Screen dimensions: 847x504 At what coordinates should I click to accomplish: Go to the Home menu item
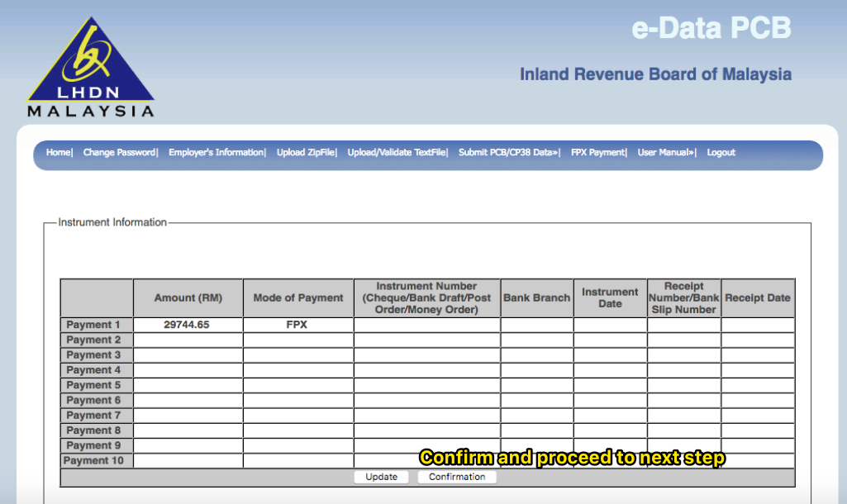point(59,152)
